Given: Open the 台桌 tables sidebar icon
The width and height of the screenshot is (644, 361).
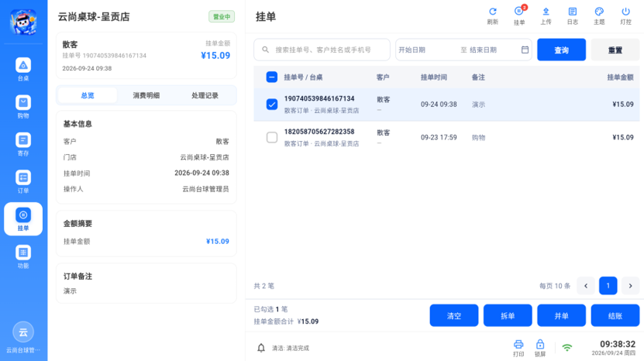Looking at the screenshot, I should pyautogui.click(x=23, y=69).
